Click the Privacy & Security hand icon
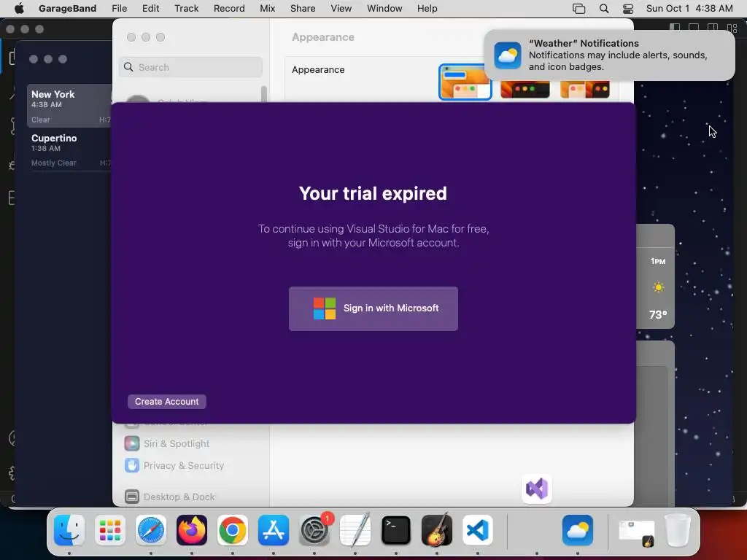 (132, 465)
